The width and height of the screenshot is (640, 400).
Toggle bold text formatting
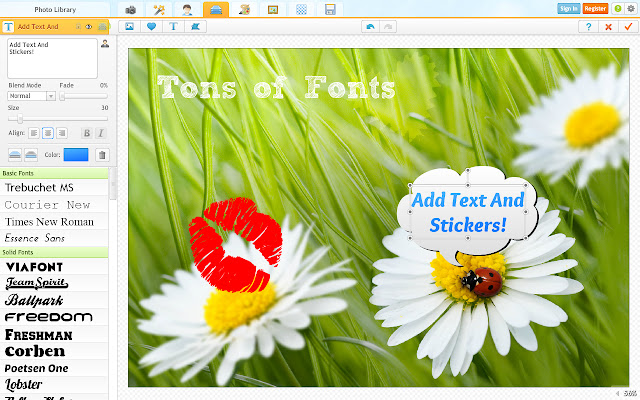tap(87, 133)
